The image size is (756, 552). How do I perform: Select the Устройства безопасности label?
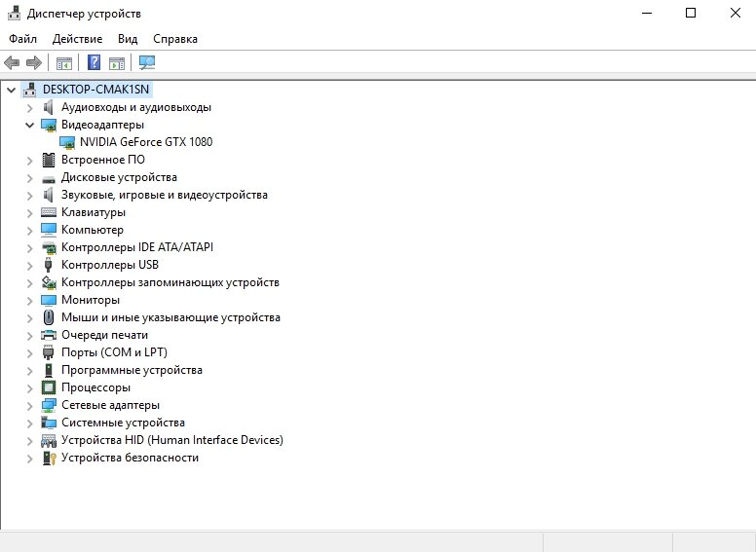pos(130,458)
